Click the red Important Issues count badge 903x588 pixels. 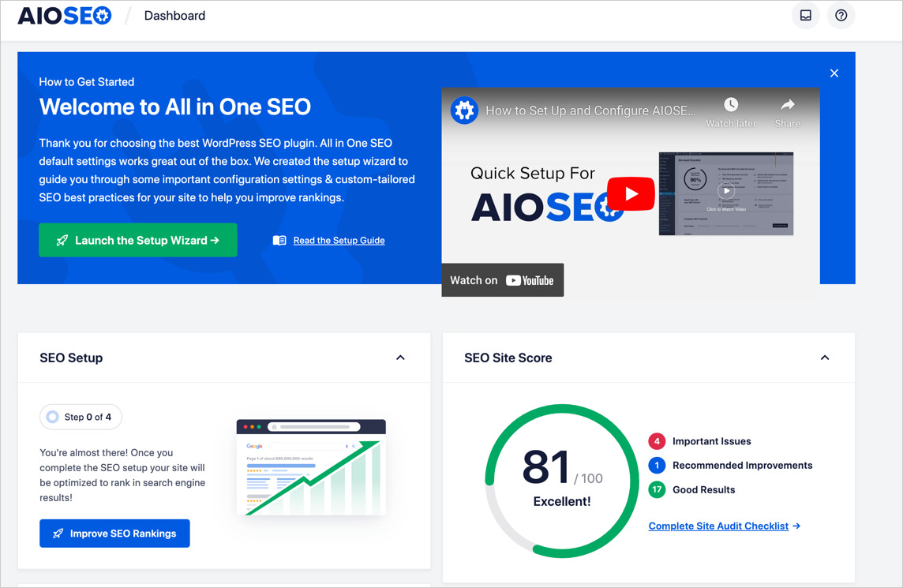point(657,441)
